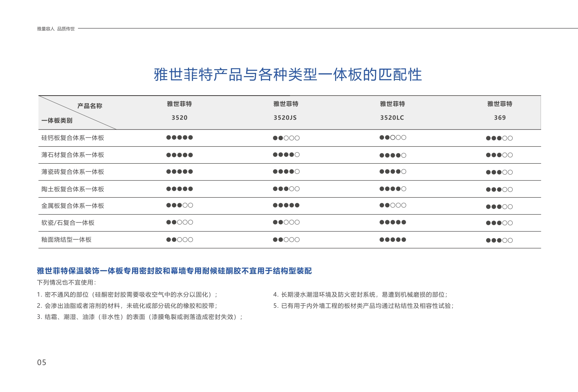This screenshot has width=578, height=392.
Task: Click the 3520LC rating dots for 金属板复合体系一体板
Action: point(393,205)
